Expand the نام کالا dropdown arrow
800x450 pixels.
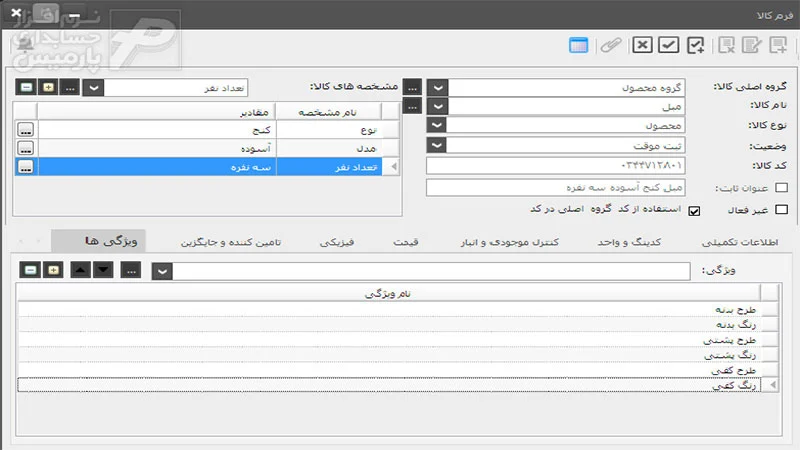click(x=438, y=106)
